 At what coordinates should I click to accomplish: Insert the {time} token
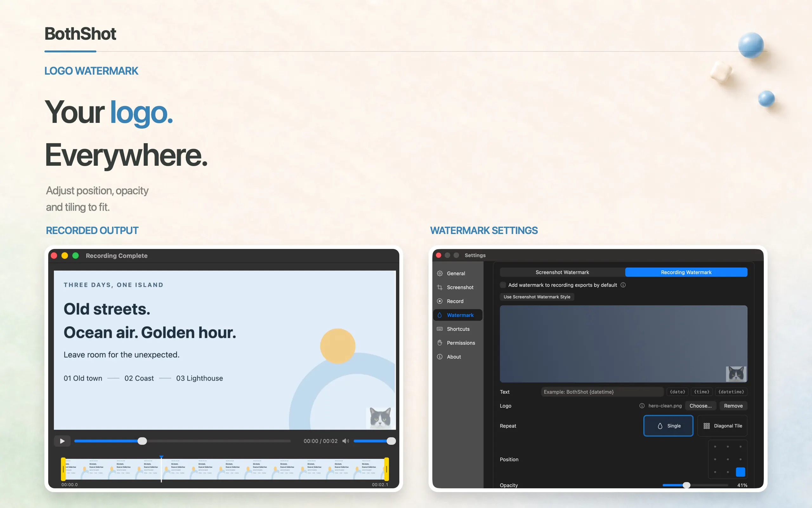click(x=702, y=392)
